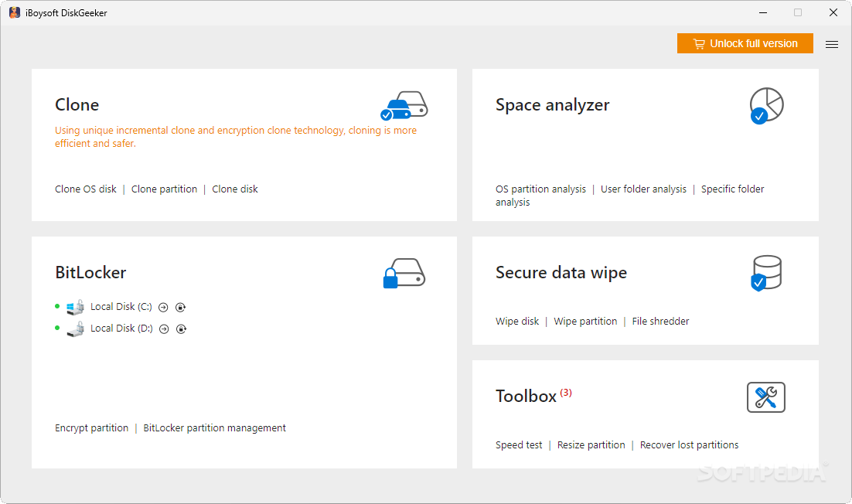This screenshot has height=504, width=852.
Task: Click the Clone heading
Action: (x=77, y=105)
